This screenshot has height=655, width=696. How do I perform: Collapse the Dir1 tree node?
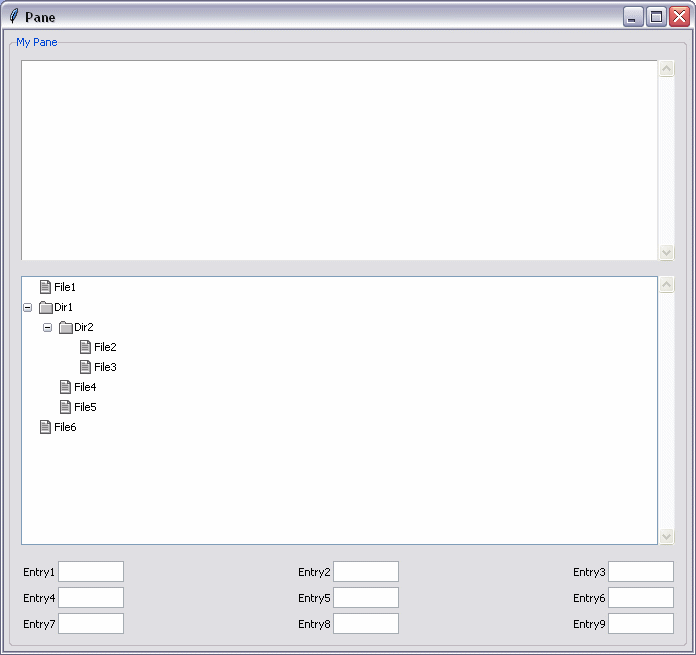tap(27, 307)
